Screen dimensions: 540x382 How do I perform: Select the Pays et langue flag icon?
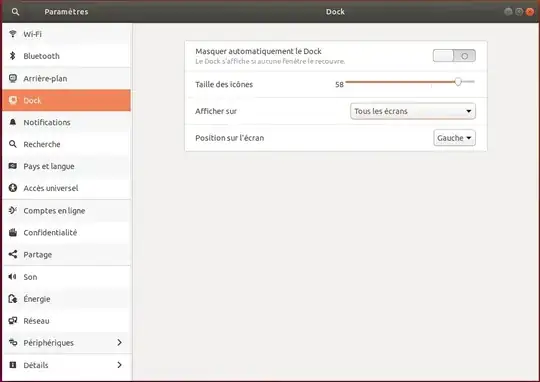point(13,166)
